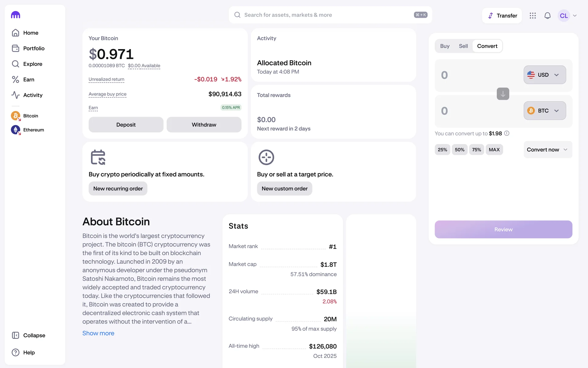The image size is (588, 368).
Task: Click the swap direction arrow icon
Action: coord(503,94)
